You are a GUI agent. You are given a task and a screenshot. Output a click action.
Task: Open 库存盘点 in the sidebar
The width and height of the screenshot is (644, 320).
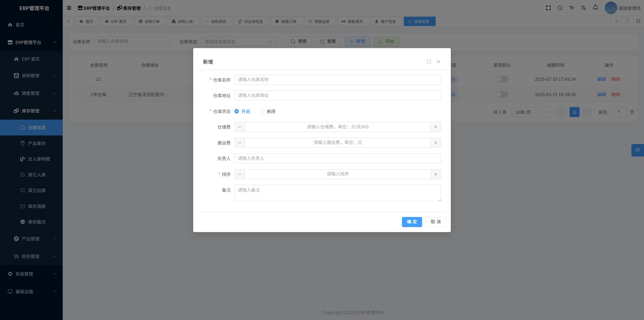31,222
